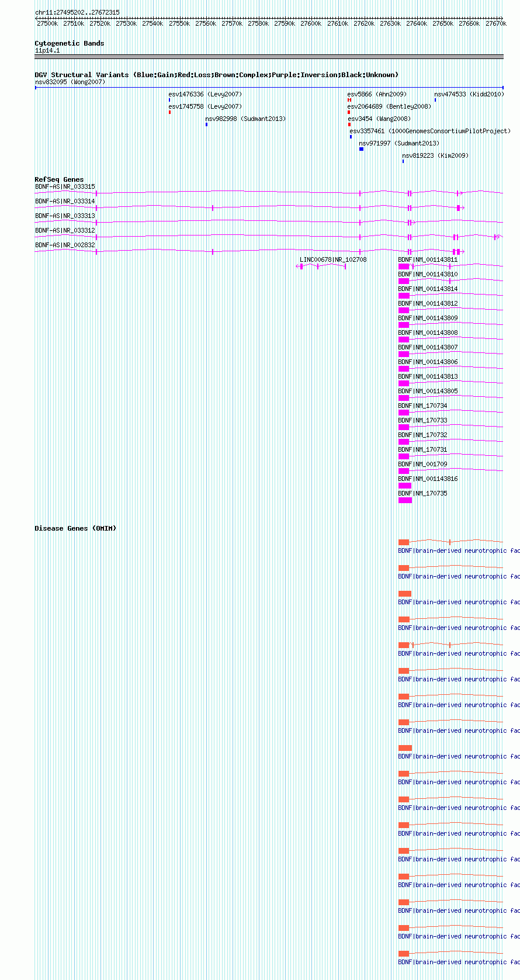This screenshot has width=520, height=980.
Task: Click blue gain block under nsv971997
Action: pyautogui.click(x=361, y=149)
